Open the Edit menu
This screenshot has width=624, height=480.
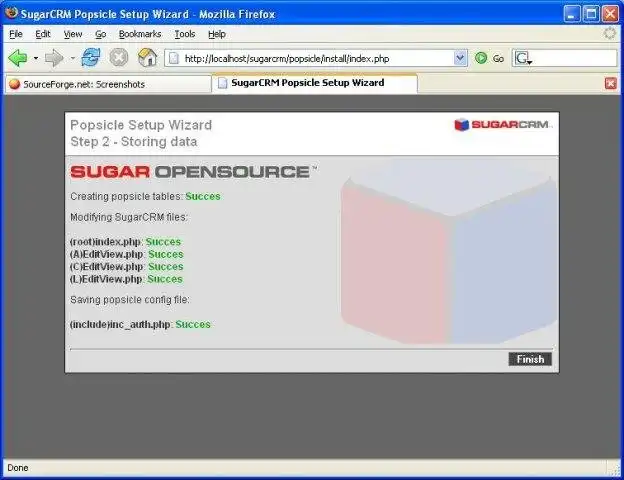point(43,34)
